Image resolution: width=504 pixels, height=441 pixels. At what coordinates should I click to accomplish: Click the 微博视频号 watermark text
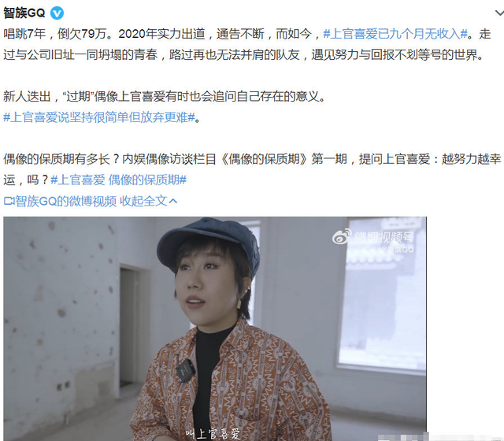(384, 237)
